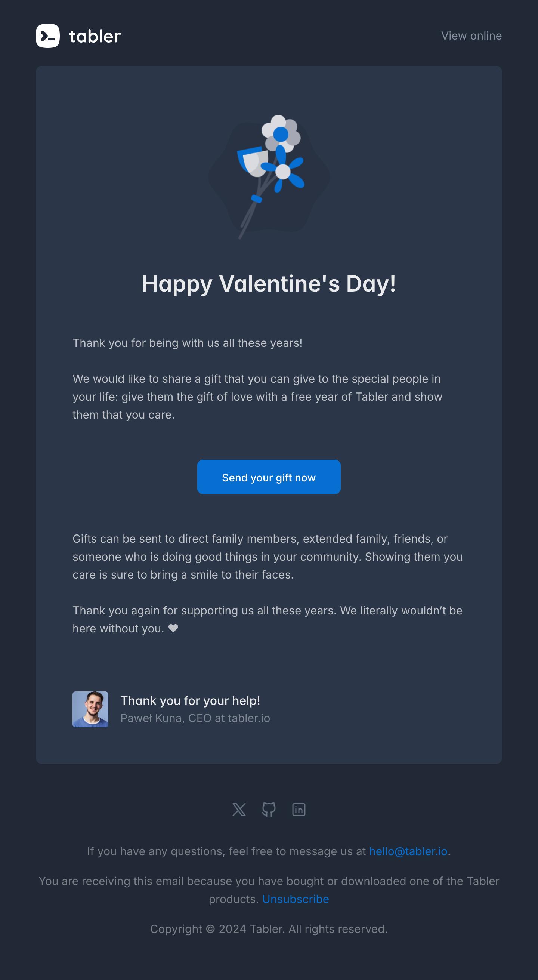This screenshot has height=980, width=538.
Task: Click the Tabler terminal logo icon
Action: coord(47,36)
